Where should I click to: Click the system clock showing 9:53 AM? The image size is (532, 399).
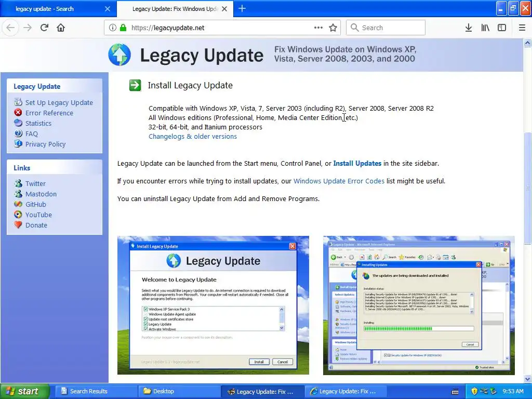pos(513,391)
